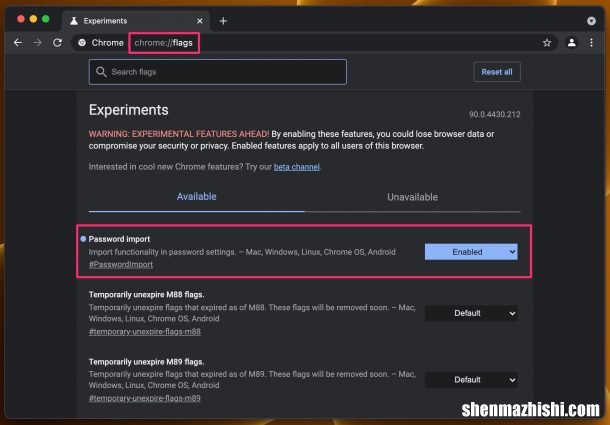The image size is (610, 425).
Task: Click the forward navigation arrow
Action: point(37,42)
